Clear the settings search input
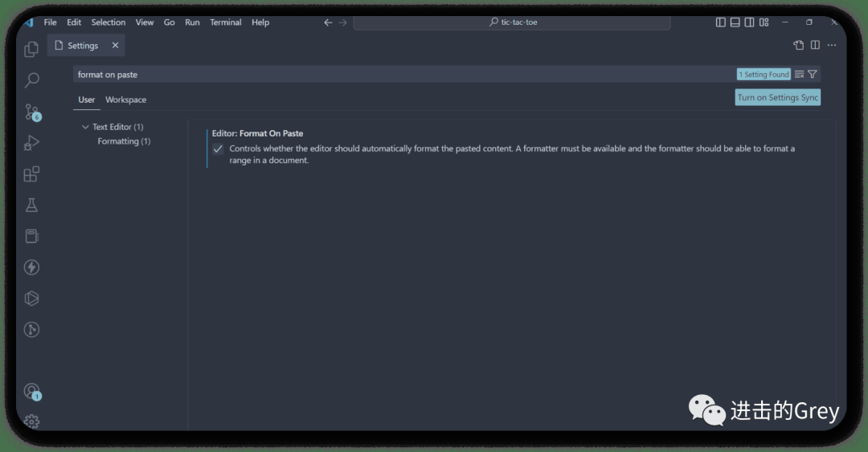This screenshot has height=452, width=868. [x=800, y=74]
